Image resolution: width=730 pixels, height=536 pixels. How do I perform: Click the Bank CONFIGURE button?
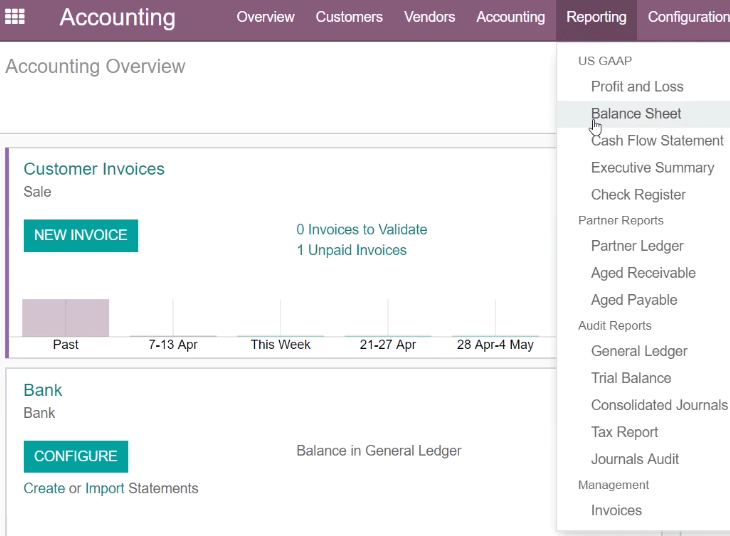[75, 456]
